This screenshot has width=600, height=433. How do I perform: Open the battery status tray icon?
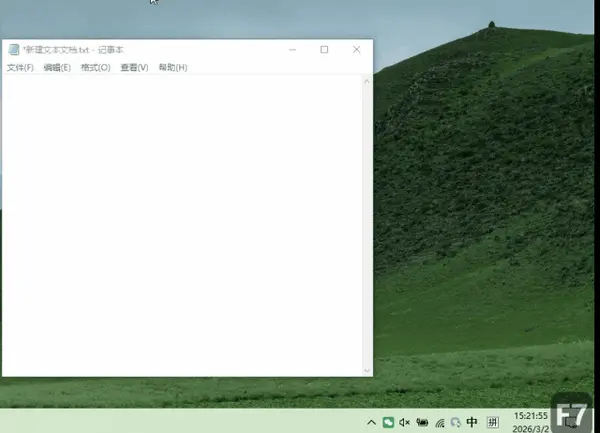422,422
